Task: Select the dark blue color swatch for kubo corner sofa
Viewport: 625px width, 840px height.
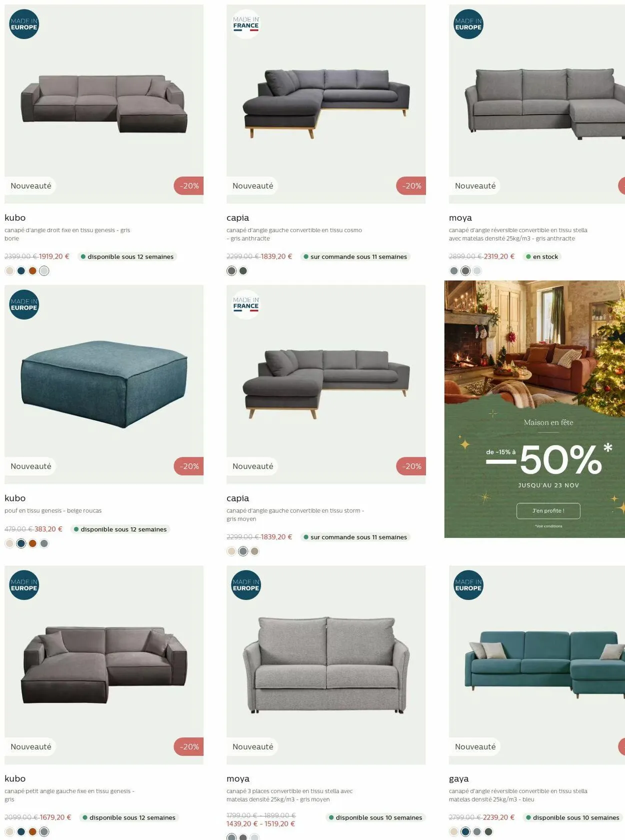Action: click(21, 271)
